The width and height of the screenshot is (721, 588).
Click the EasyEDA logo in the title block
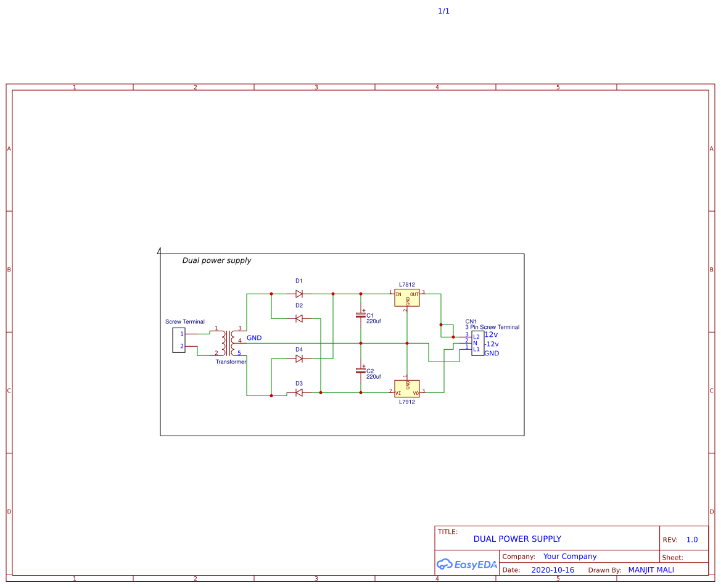click(467, 563)
